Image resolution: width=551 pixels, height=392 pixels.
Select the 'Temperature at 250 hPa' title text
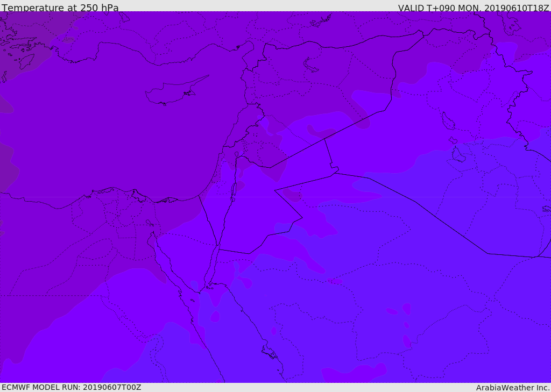[x=60, y=8]
